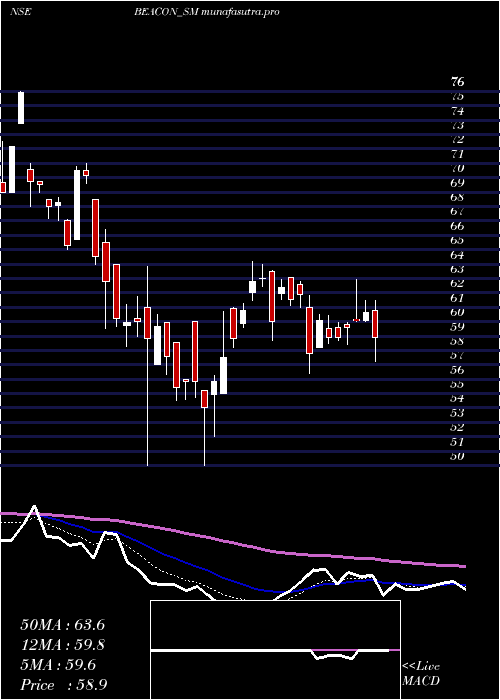Screen dimensions: 500x700
Task: Click the <<Live MACD label
Action: (x=421, y=674)
